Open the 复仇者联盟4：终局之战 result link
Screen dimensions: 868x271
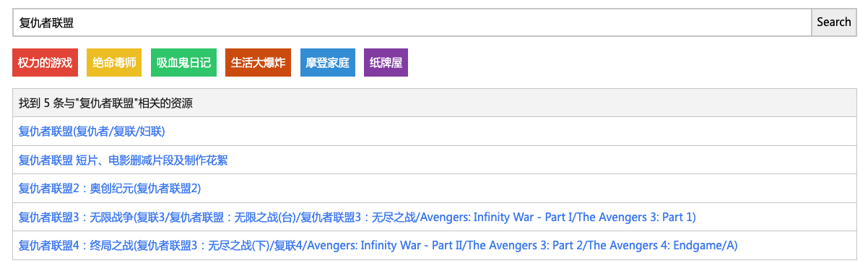(378, 246)
